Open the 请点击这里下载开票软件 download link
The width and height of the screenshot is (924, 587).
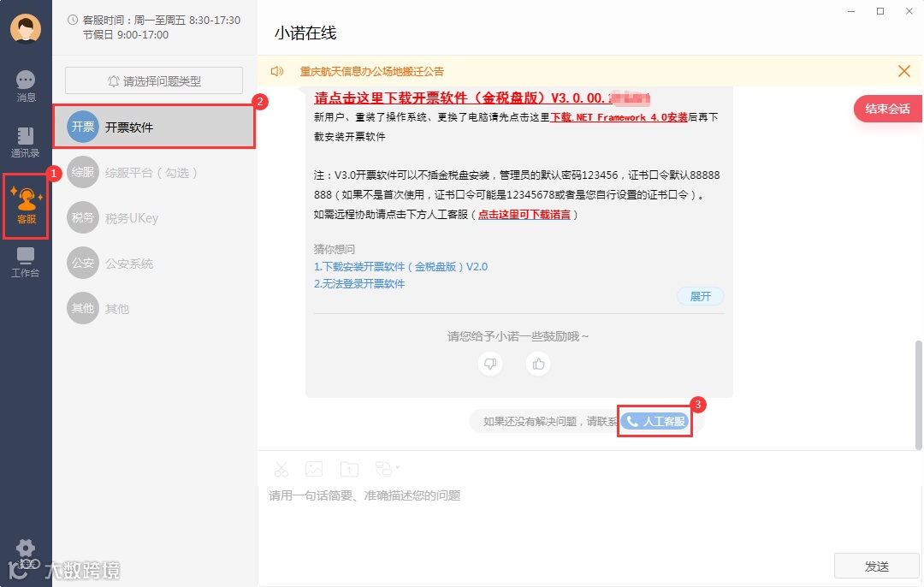(482, 98)
